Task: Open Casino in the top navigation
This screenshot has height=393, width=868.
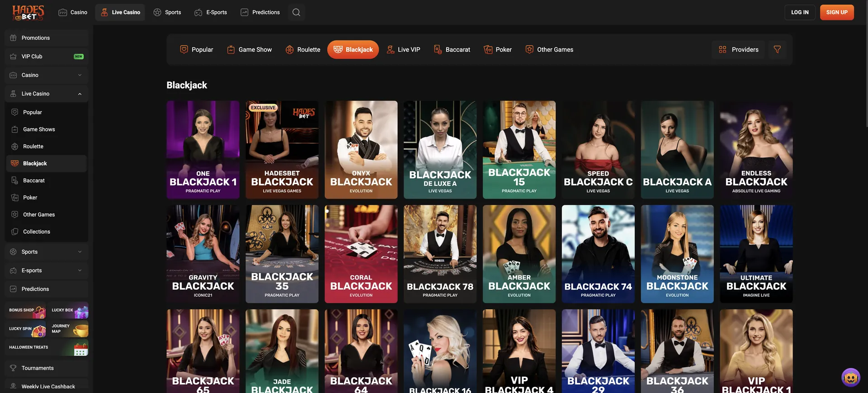Action: [73, 12]
